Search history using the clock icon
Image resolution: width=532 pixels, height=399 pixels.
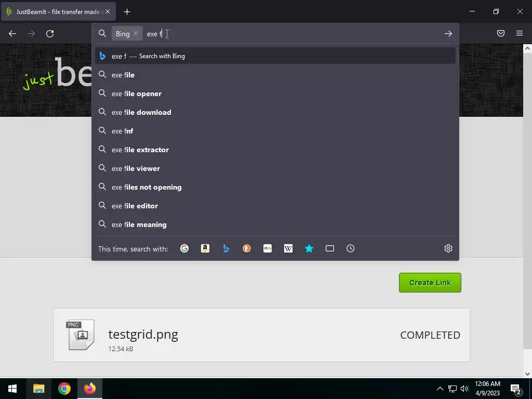pyautogui.click(x=351, y=248)
